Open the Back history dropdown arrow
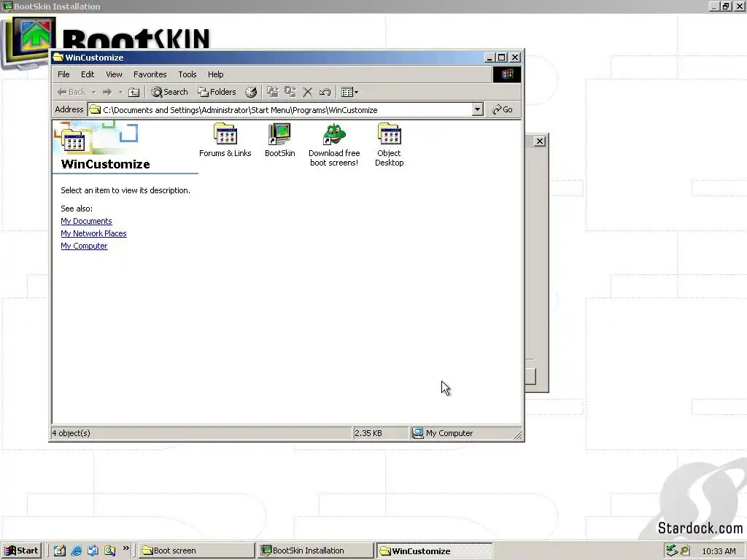Viewport: 747px width, 560px height. point(94,92)
